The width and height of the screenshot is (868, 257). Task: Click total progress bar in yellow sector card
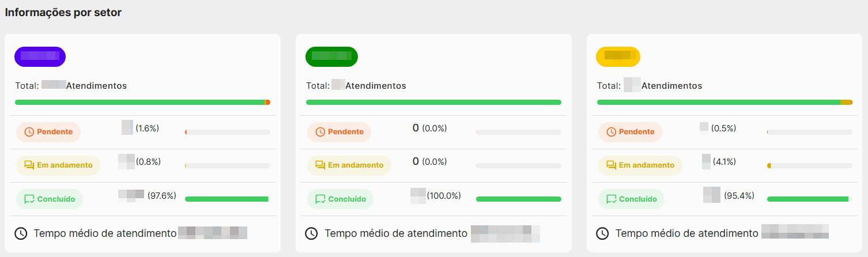click(724, 102)
